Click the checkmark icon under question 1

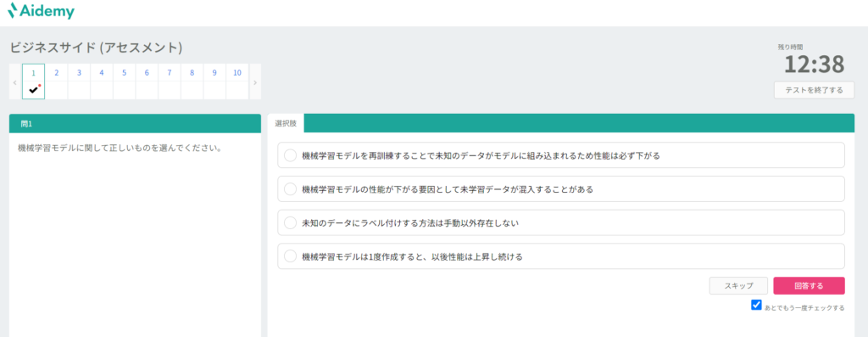pos(34,90)
